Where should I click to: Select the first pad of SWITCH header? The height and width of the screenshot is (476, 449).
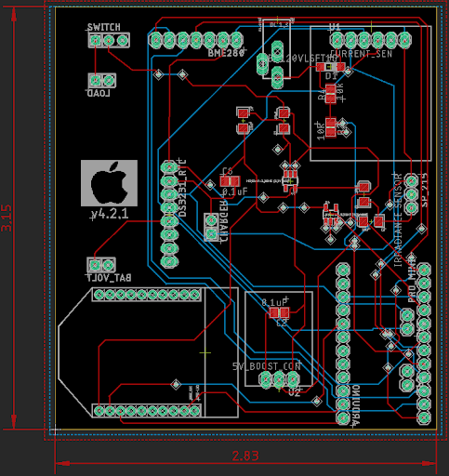95,40
